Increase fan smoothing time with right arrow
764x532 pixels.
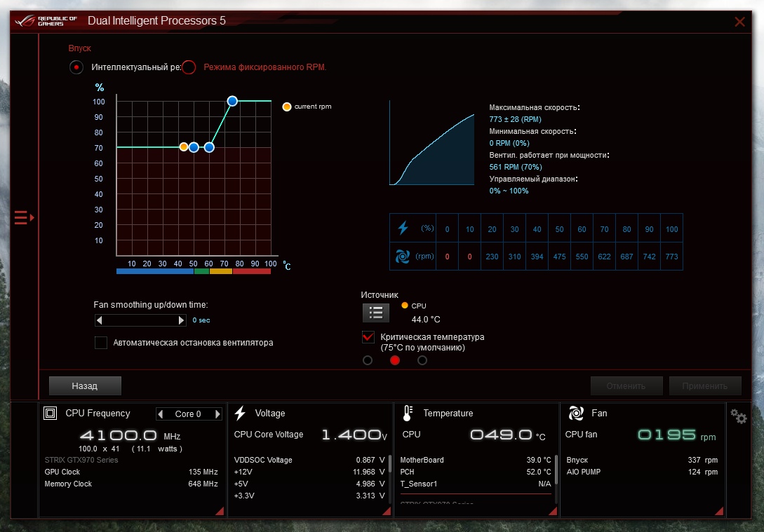[181, 320]
